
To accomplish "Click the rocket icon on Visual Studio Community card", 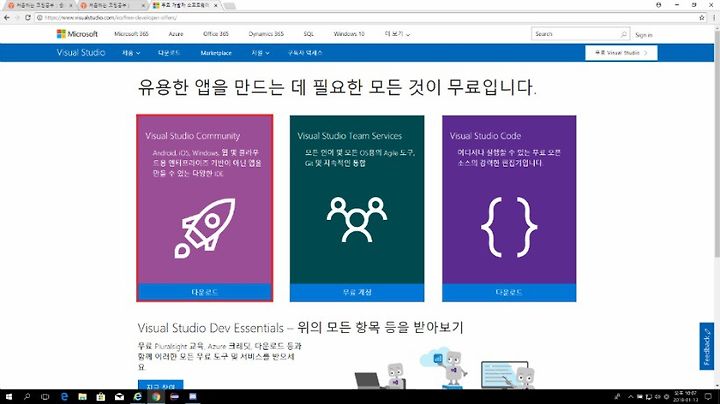I will (x=205, y=228).
